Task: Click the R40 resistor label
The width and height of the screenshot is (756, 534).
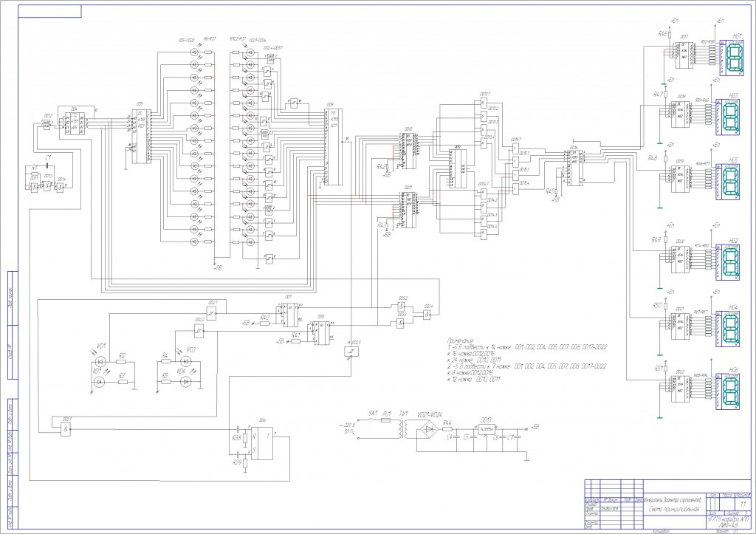Action: (x=264, y=318)
